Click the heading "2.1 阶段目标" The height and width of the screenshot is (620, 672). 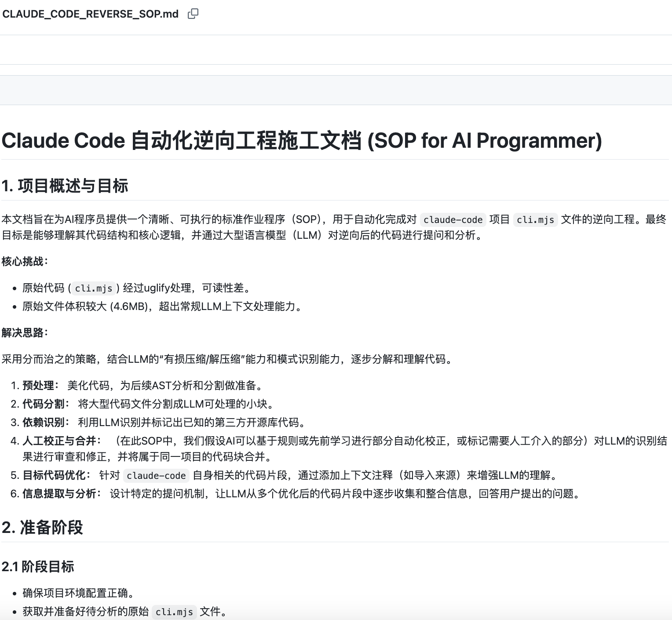tap(39, 567)
